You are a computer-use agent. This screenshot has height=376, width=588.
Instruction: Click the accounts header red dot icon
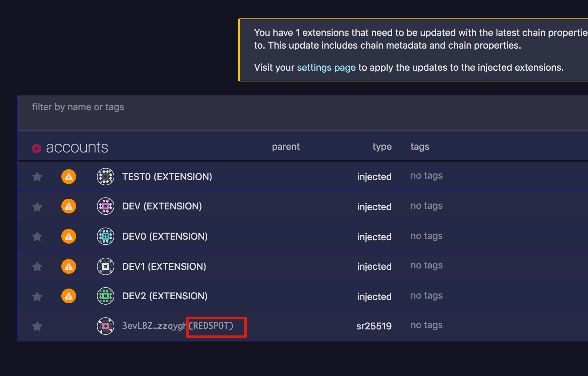pyautogui.click(x=37, y=148)
